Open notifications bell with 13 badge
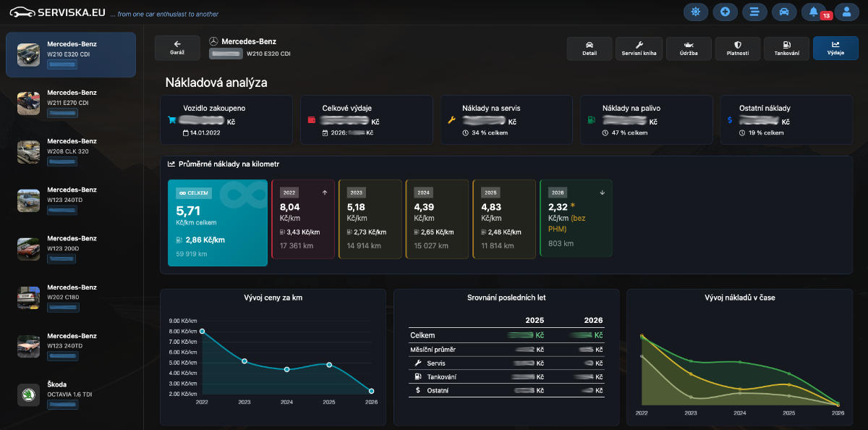The height and width of the screenshot is (430, 868). tap(814, 12)
